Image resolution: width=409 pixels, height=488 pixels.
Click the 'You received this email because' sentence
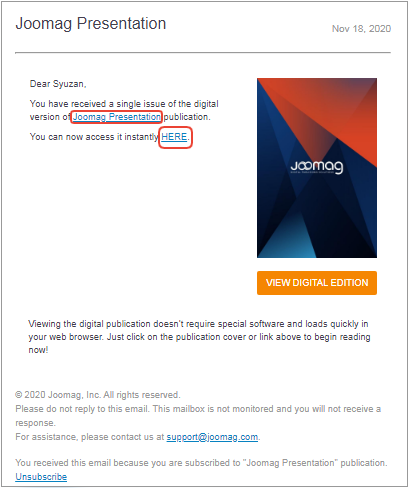(x=201, y=463)
